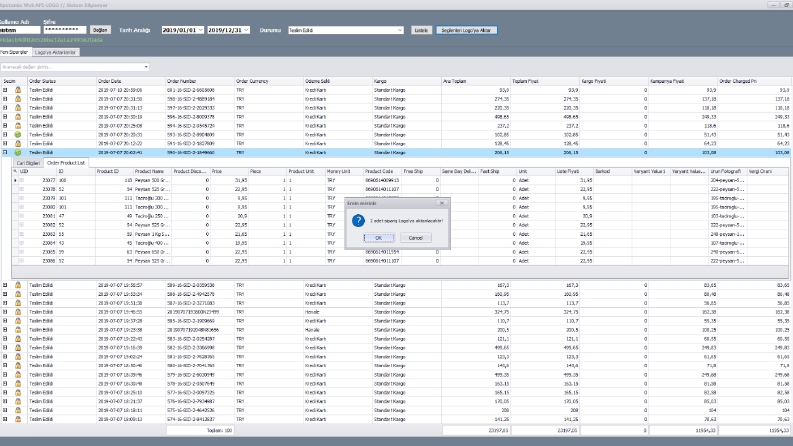Click the lock icon in the 20:29:08 order row
Image resolution: width=793 pixels, height=446 pixels.
tap(18, 125)
